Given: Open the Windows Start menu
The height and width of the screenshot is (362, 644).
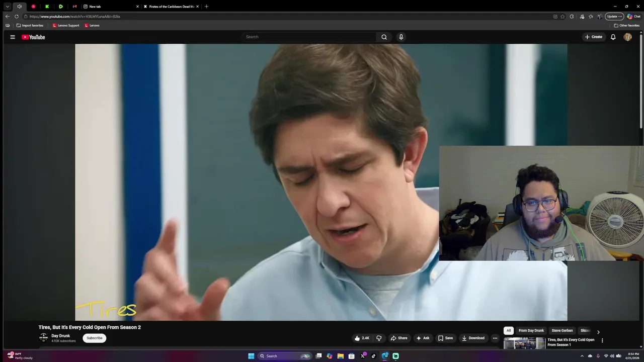Looking at the screenshot, I should [x=251, y=356].
